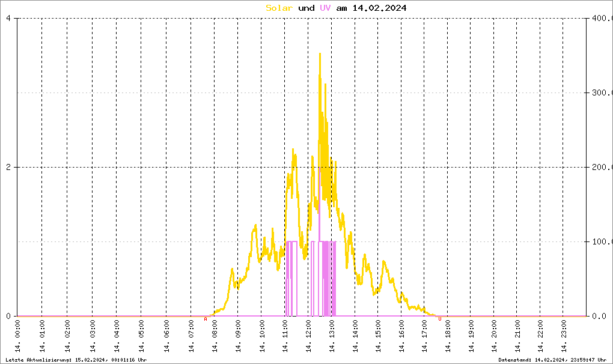This screenshot has width=613, height=364.
Task: Click the '14. 23:00' time axis label
Action: tap(564, 337)
